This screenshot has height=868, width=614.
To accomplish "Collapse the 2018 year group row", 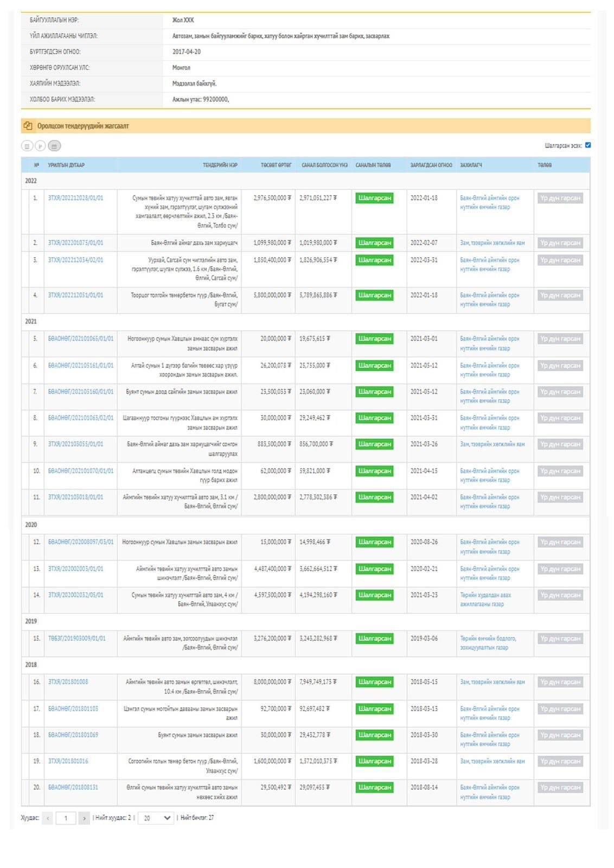I will pyautogui.click(x=305, y=665).
